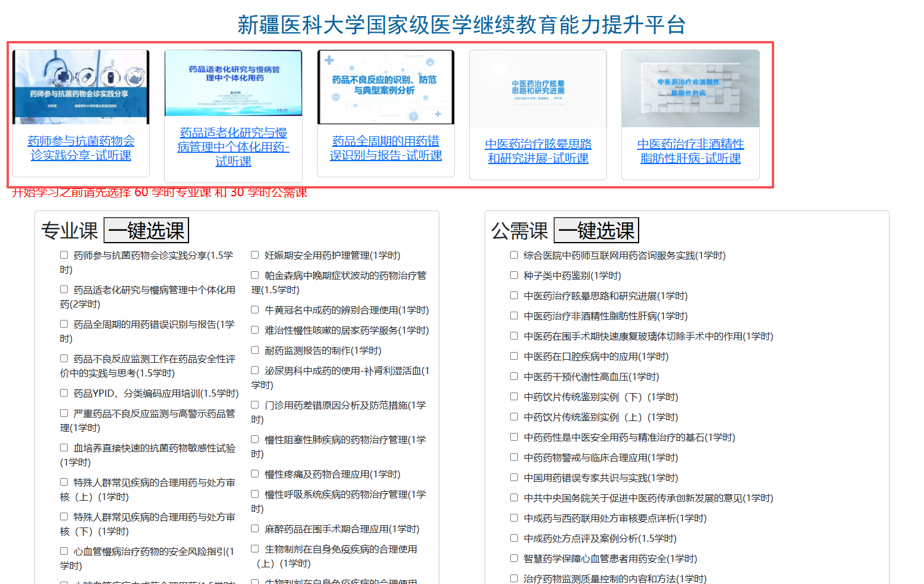The height and width of the screenshot is (584, 924).
Task: Tick the 妊娠期安全用药护理管理 checkbox
Action: point(255,255)
